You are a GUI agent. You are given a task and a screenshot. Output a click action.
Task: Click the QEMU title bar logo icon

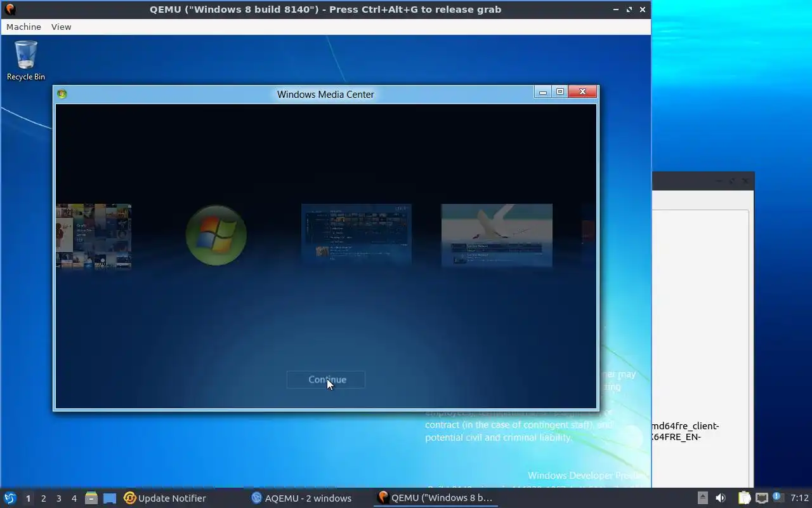pos(10,9)
